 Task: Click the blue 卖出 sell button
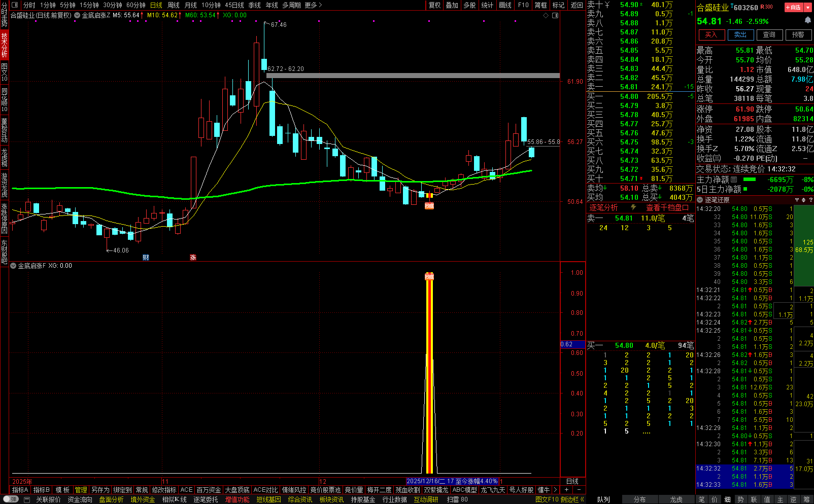click(x=740, y=34)
